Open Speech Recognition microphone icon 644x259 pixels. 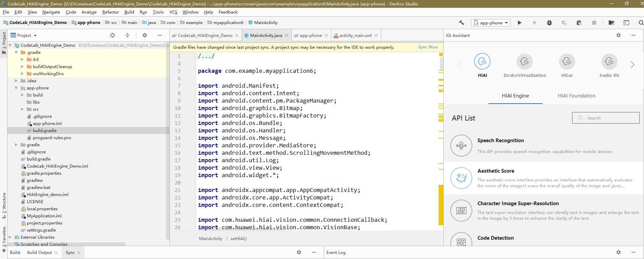[461, 146]
